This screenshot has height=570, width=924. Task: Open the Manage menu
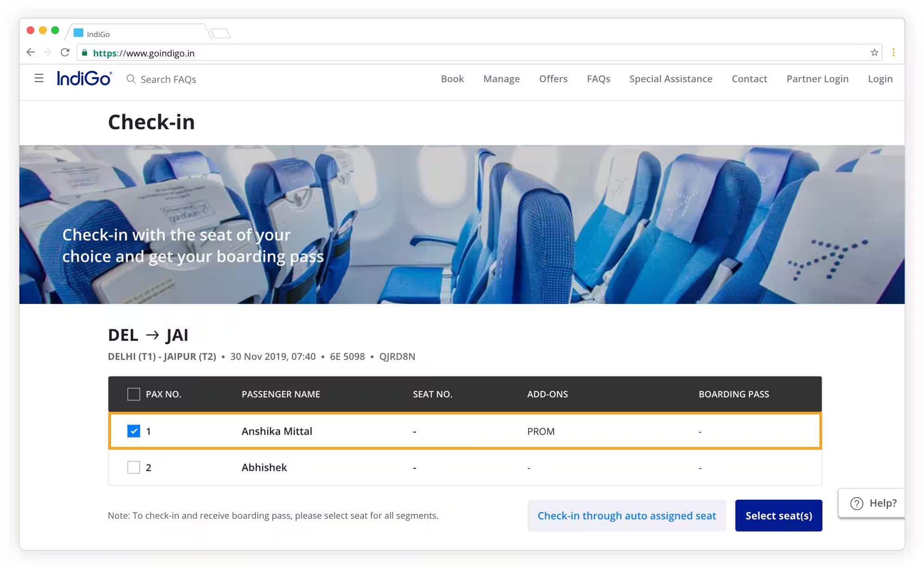pos(501,79)
